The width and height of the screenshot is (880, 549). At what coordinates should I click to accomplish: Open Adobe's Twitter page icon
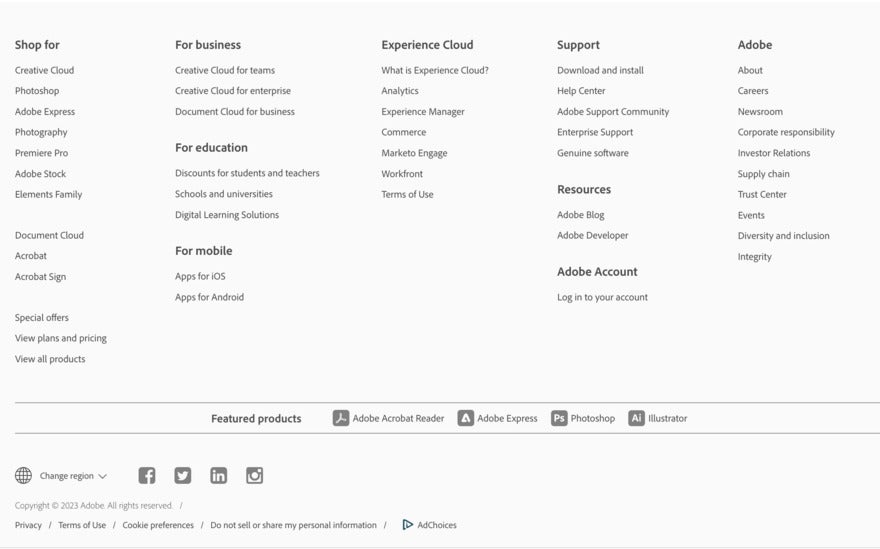click(182, 475)
